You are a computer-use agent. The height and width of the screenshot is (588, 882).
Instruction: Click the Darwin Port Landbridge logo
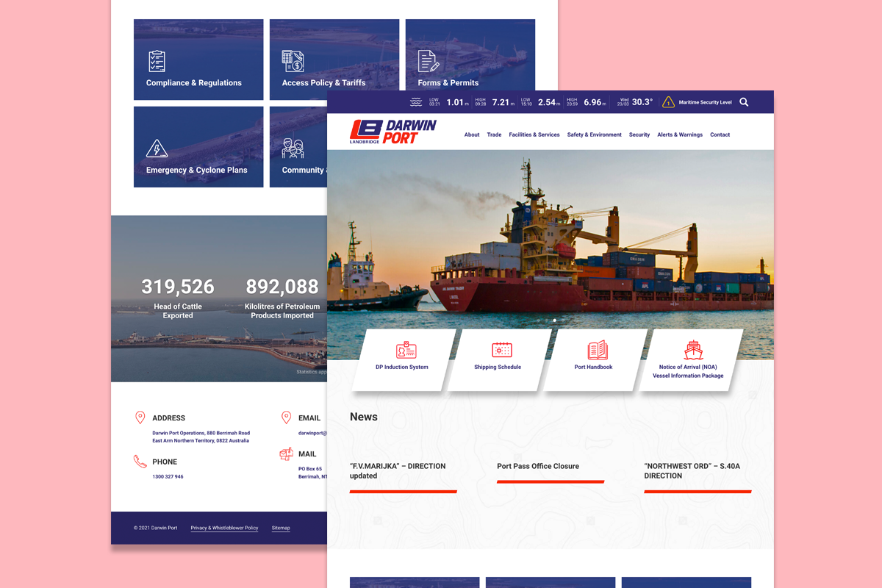393,132
